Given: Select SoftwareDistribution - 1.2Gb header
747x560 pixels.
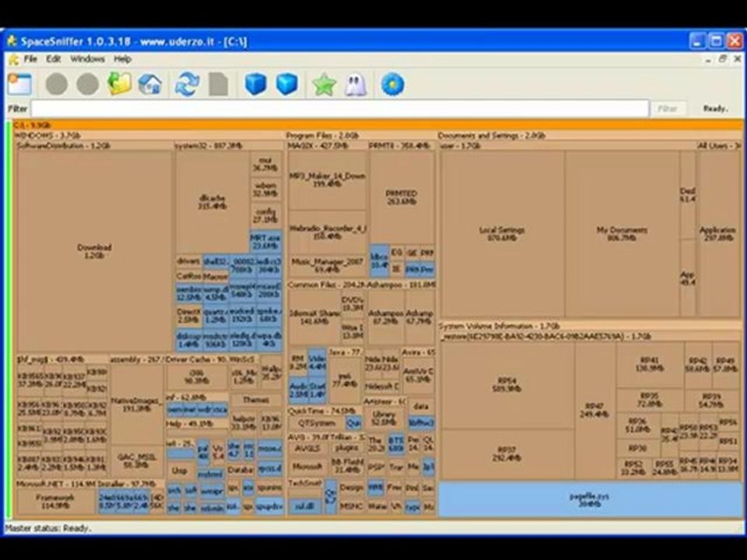Looking at the screenshot, I should coord(94,145).
